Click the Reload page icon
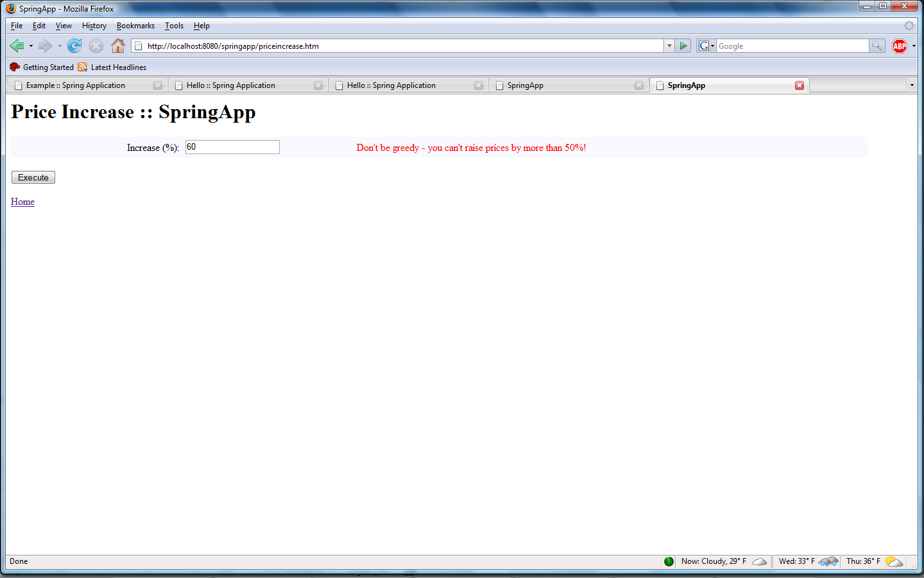Screen dimensions: 924x578 pyautogui.click(x=74, y=46)
